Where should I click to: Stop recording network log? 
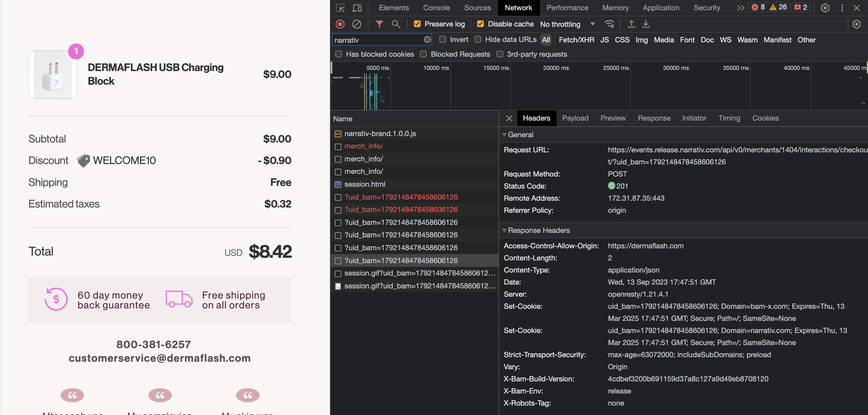[x=340, y=24]
